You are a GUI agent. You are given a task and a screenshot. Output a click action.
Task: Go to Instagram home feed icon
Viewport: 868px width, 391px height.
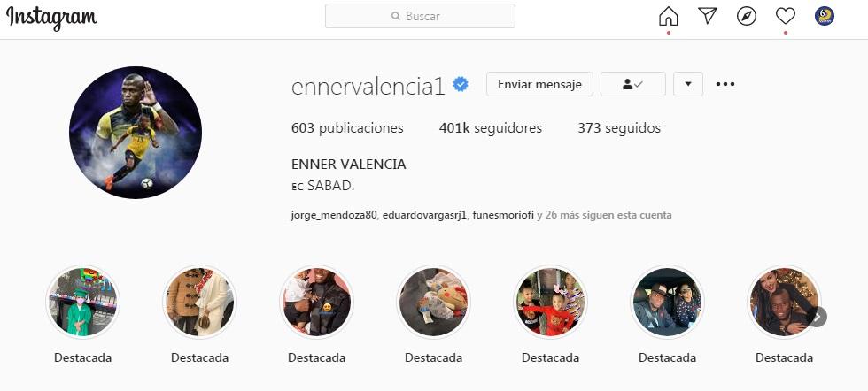click(668, 16)
